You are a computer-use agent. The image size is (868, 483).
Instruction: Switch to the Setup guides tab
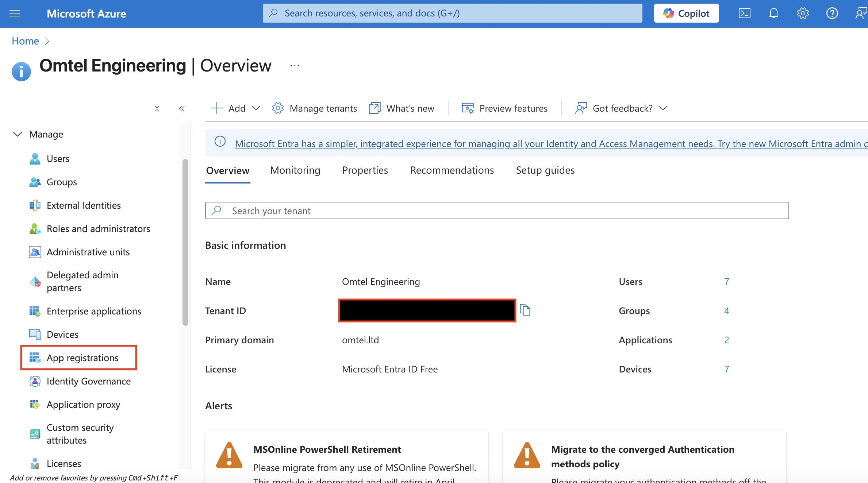[545, 170]
